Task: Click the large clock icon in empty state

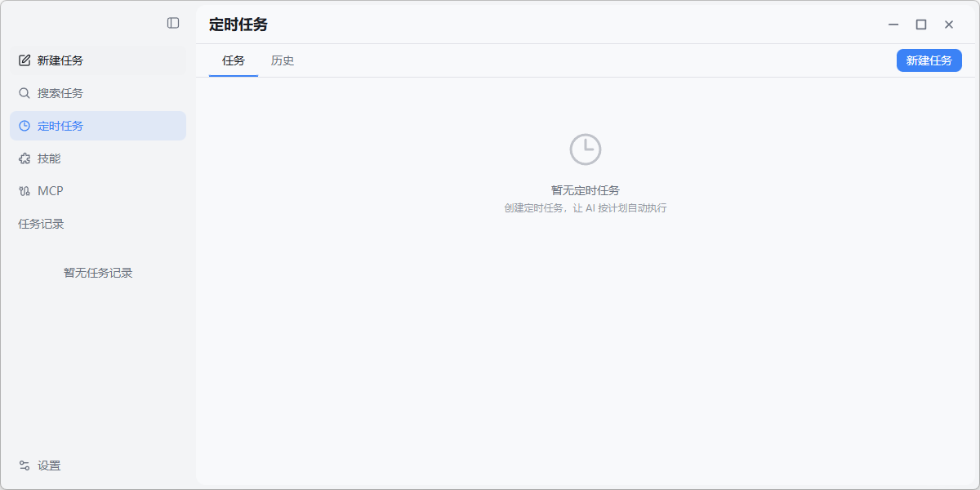Action: tap(585, 149)
